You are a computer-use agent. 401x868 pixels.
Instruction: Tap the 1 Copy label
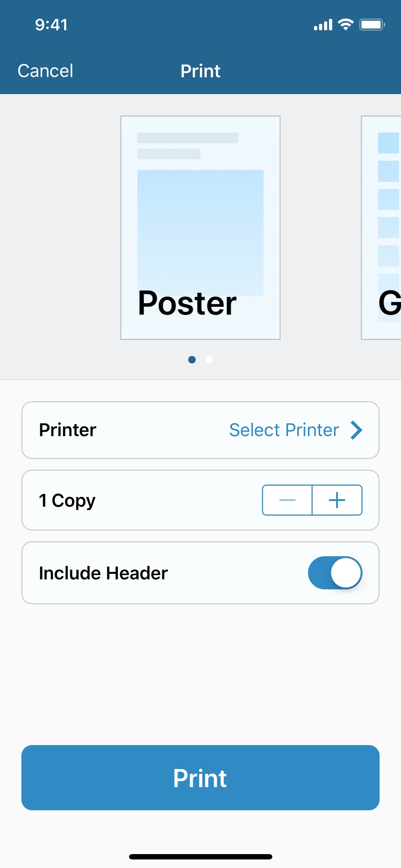pos(67,500)
